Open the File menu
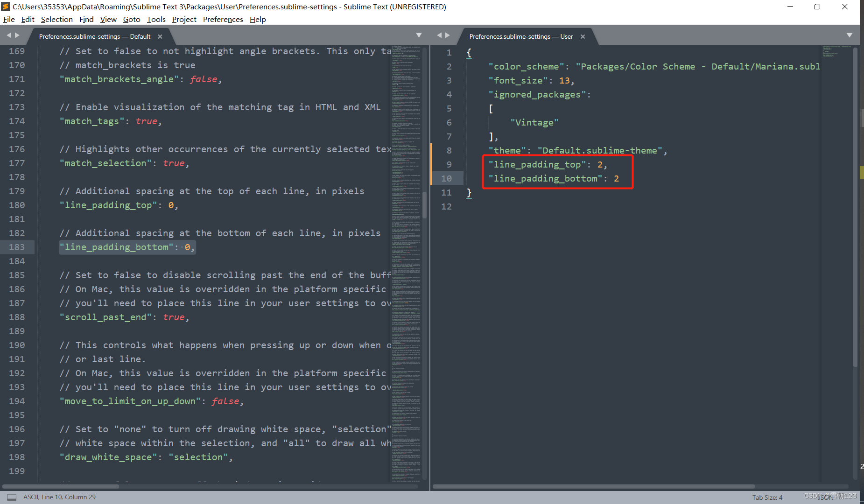The height and width of the screenshot is (504, 864). pyautogui.click(x=9, y=19)
